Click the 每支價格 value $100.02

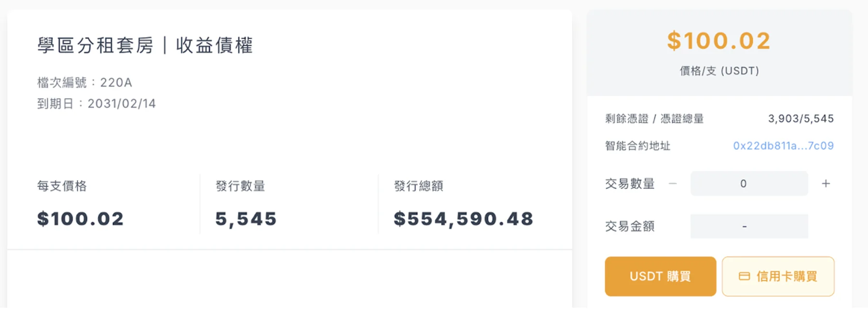80,219
